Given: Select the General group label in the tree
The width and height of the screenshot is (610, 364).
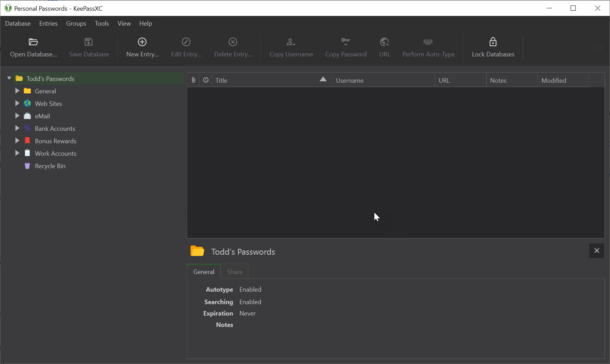Looking at the screenshot, I should [x=45, y=91].
